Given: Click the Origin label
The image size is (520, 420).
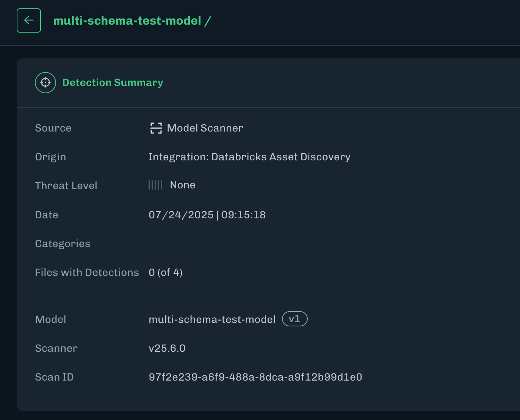Looking at the screenshot, I should click(x=50, y=157).
